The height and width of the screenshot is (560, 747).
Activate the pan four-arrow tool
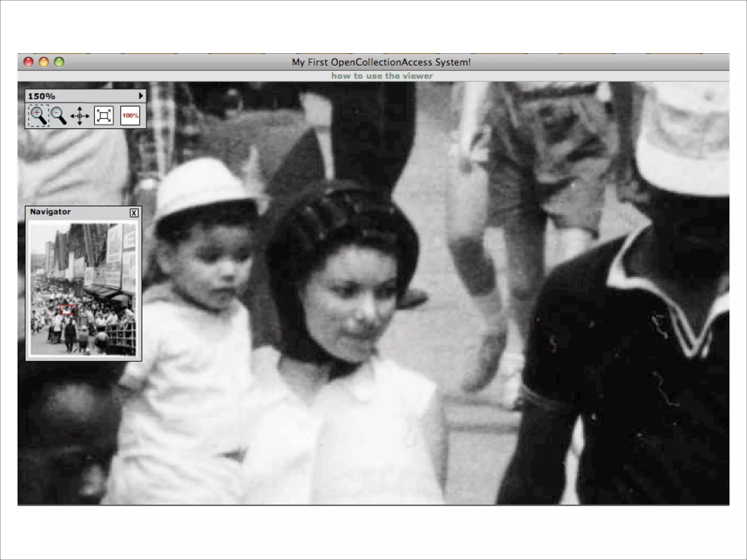pyautogui.click(x=80, y=116)
